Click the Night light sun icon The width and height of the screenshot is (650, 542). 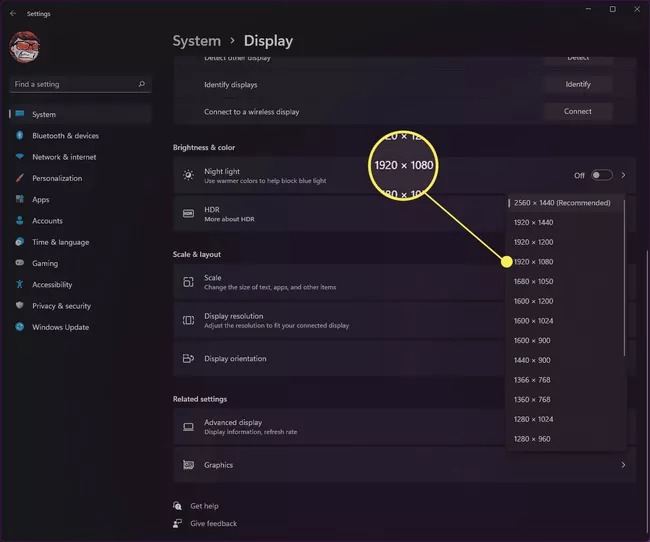188,175
